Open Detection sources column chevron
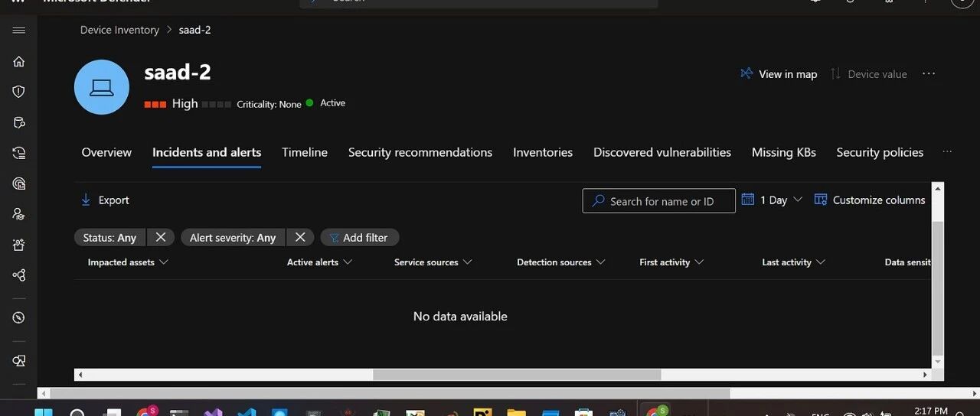Viewport: 980px width, 416px height. 600,262
